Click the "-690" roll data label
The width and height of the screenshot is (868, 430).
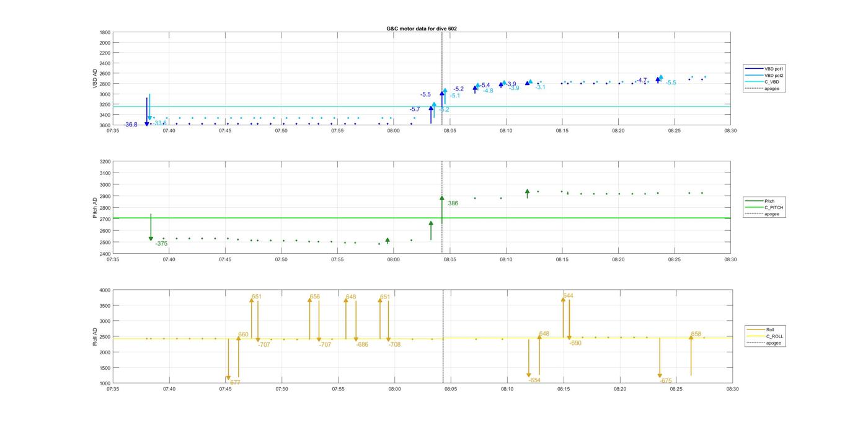pyautogui.click(x=575, y=343)
